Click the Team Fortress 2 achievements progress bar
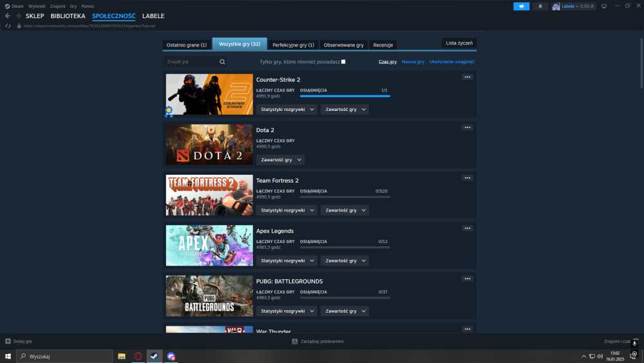The image size is (644, 363). pos(345,197)
